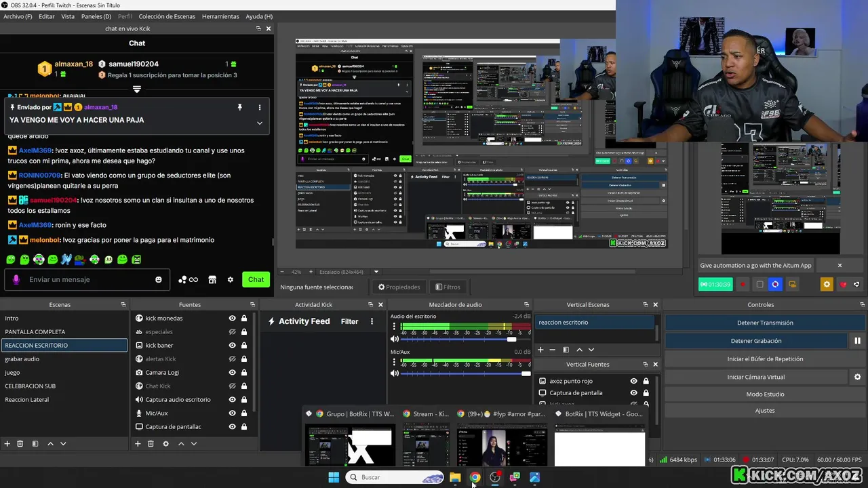Start Iniciar el Búfer de Repetición
Screen dimensions: 868x488
click(x=765, y=359)
